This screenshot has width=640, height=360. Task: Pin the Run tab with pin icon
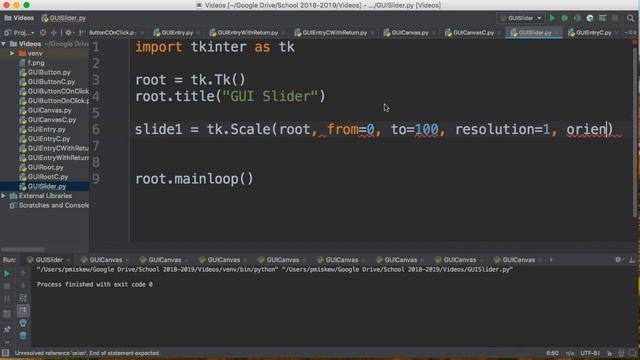tap(7, 329)
